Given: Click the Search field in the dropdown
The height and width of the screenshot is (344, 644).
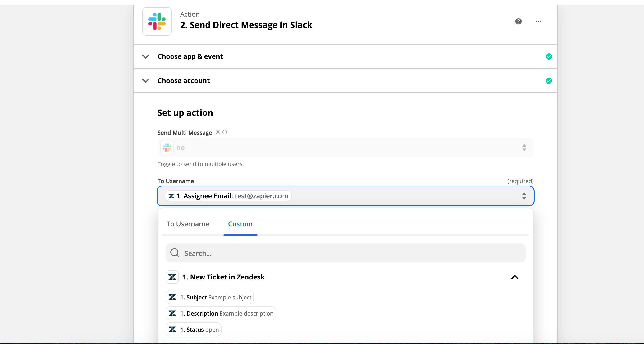Looking at the screenshot, I should [345, 253].
